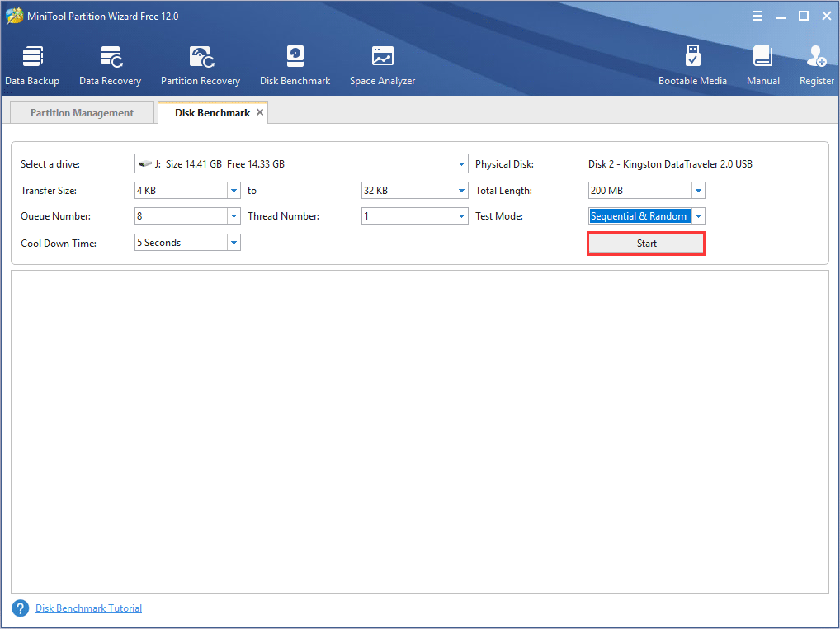Open the Data Backup tool
Image resolution: width=840 pixels, height=629 pixels.
[32, 66]
